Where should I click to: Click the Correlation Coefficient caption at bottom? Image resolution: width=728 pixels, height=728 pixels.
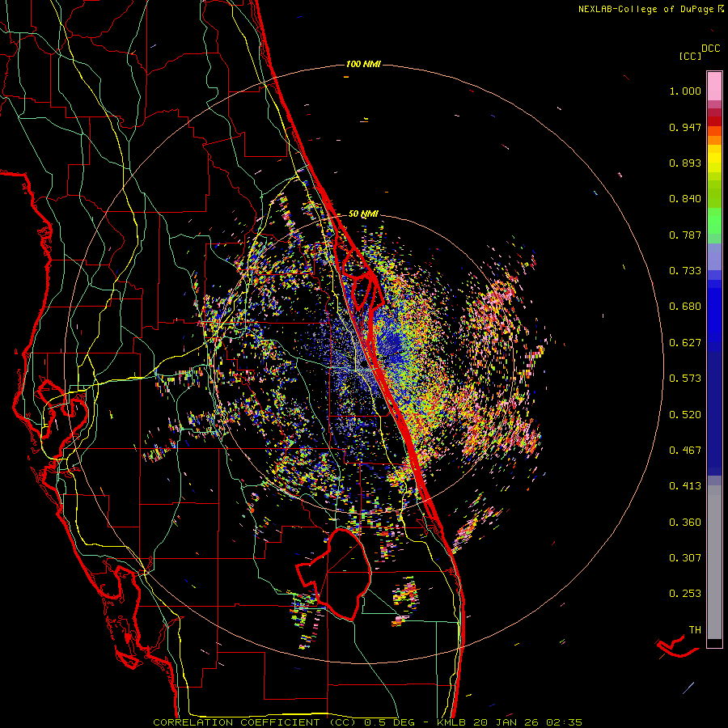pyautogui.click(x=368, y=722)
